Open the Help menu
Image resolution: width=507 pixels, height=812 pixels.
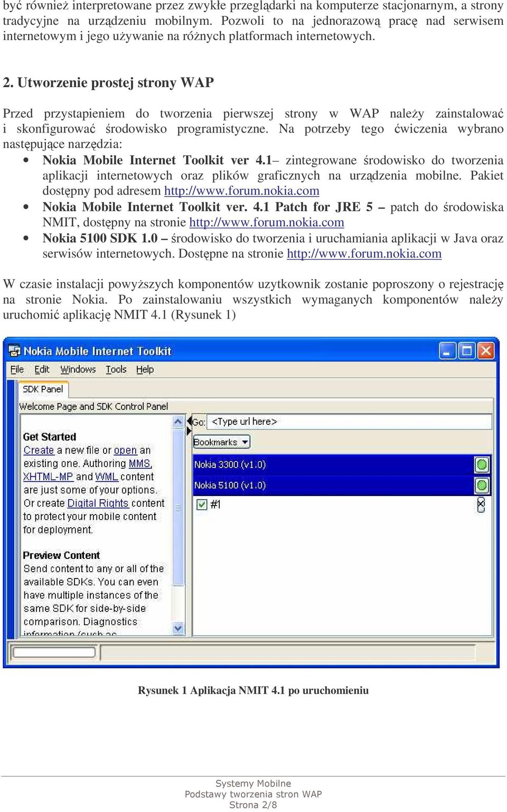[145, 369]
